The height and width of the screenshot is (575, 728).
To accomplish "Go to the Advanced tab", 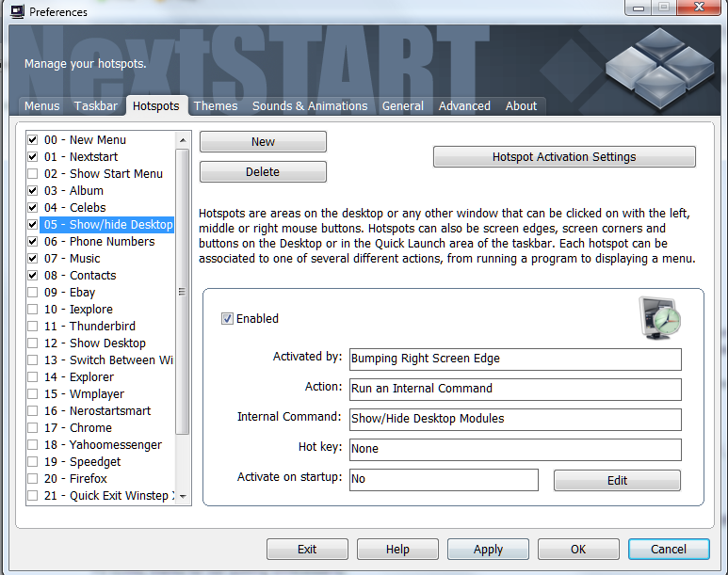I will point(464,106).
